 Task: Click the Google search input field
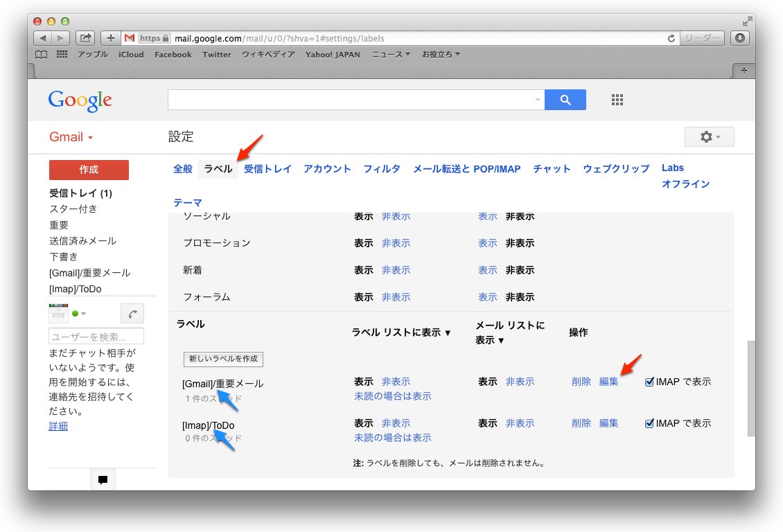point(351,100)
